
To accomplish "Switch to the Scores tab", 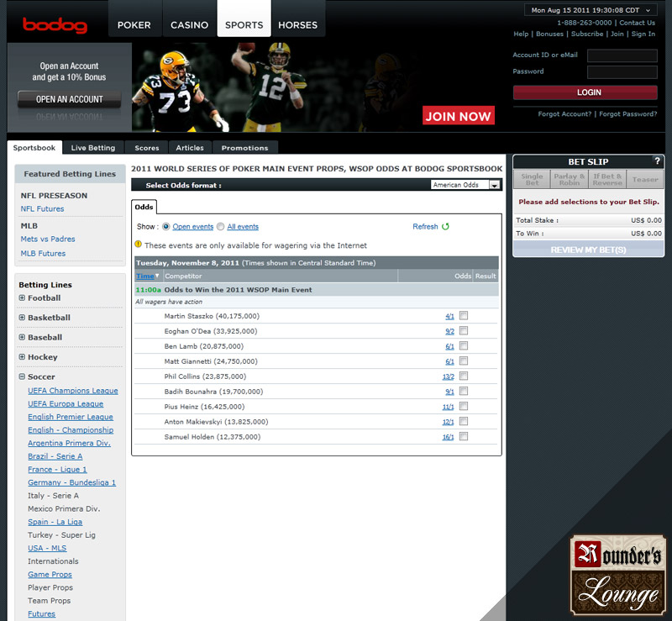I will 147,148.
